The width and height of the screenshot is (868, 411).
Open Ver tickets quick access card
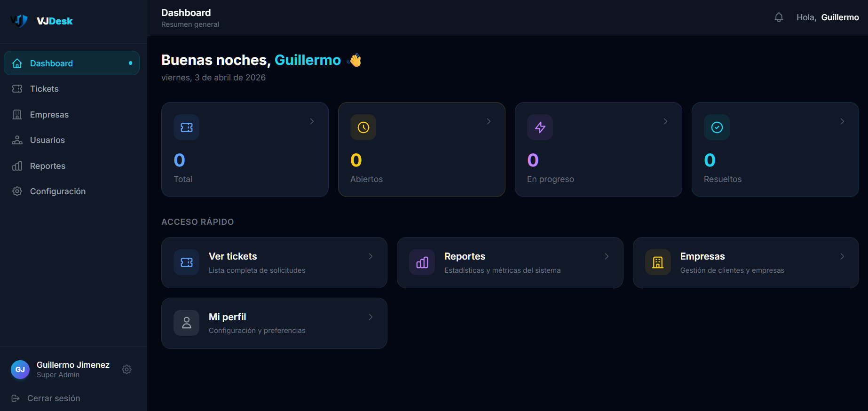click(x=274, y=262)
